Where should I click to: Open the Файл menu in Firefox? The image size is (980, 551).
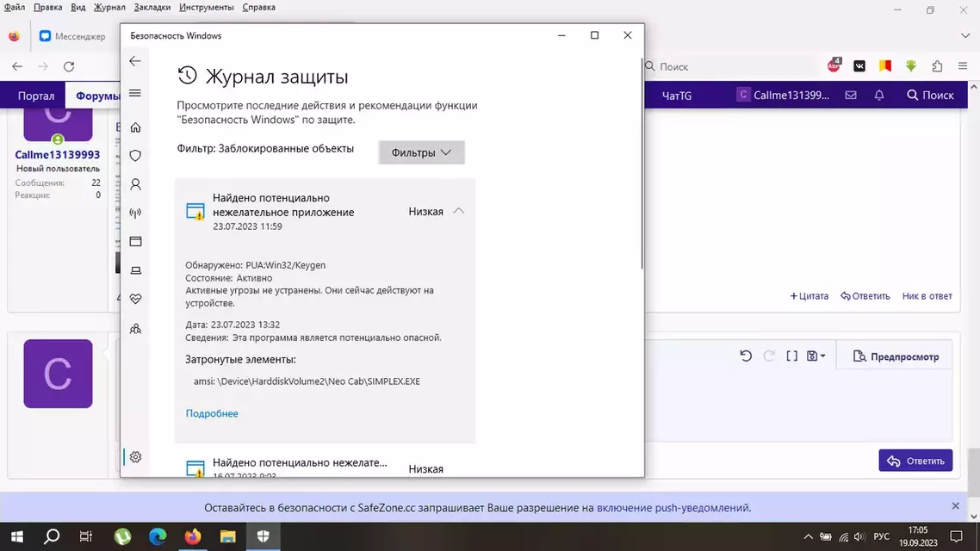15,8
